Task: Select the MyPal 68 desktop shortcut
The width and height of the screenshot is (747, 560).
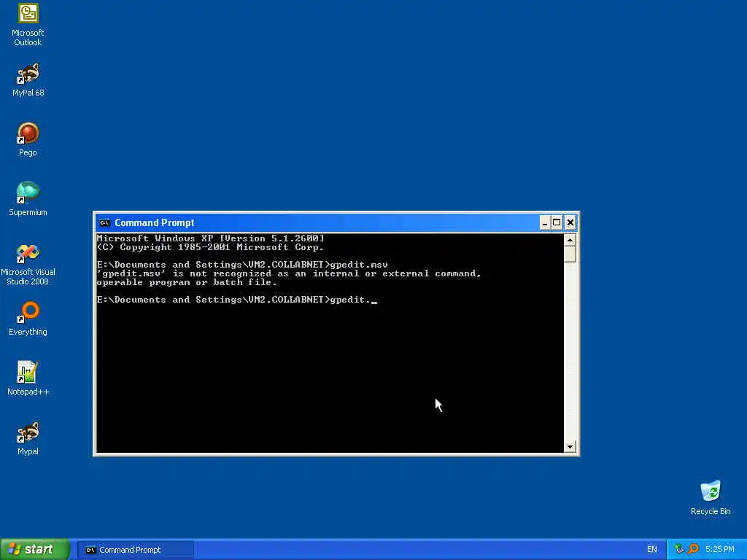Action: click(28, 79)
